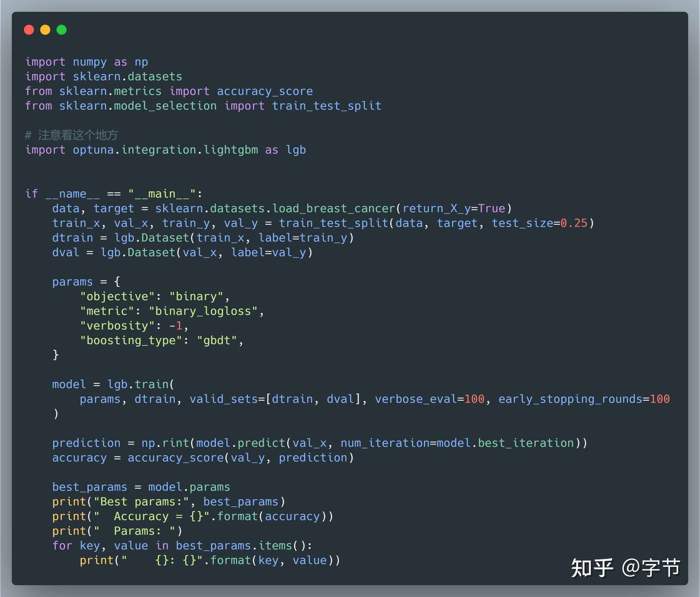700x597 pixels.
Task: Click the red close dot in the window header
Action: point(29,30)
